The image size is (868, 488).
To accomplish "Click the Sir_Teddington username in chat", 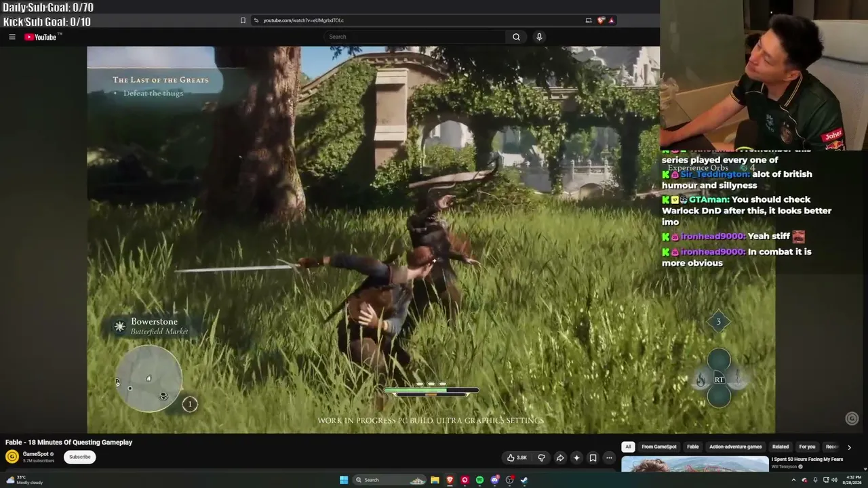I will pyautogui.click(x=715, y=174).
